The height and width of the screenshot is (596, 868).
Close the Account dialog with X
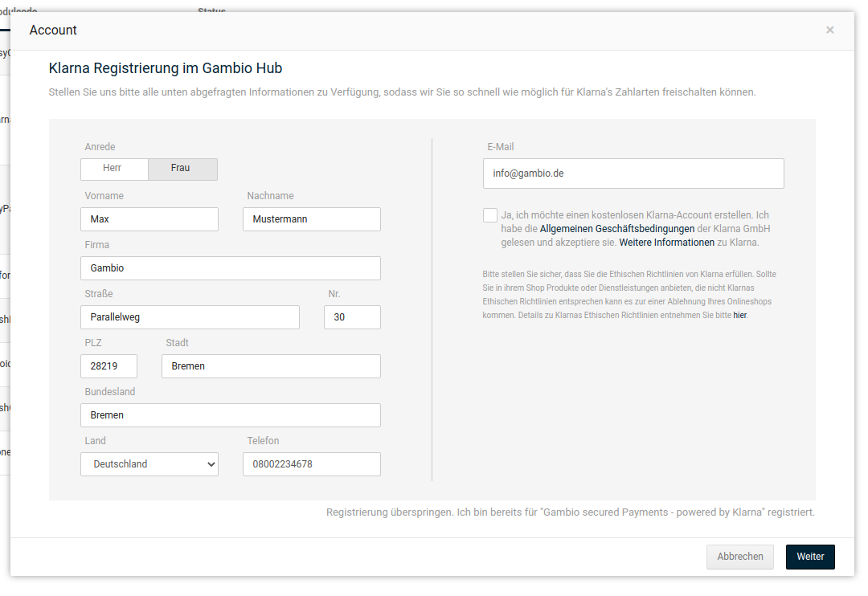(829, 31)
